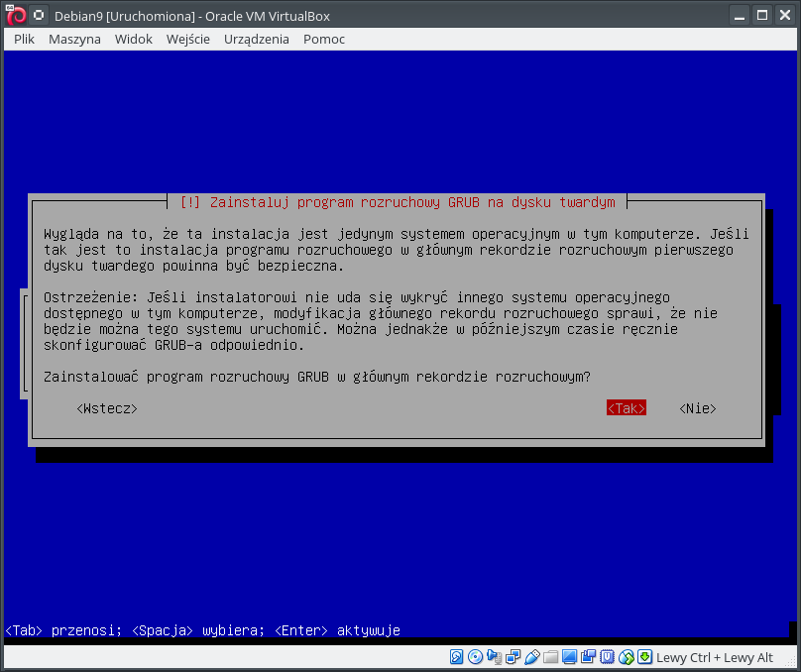Click the hard disk activity status icon
Image resolution: width=801 pixels, height=672 pixels.
coord(457,657)
